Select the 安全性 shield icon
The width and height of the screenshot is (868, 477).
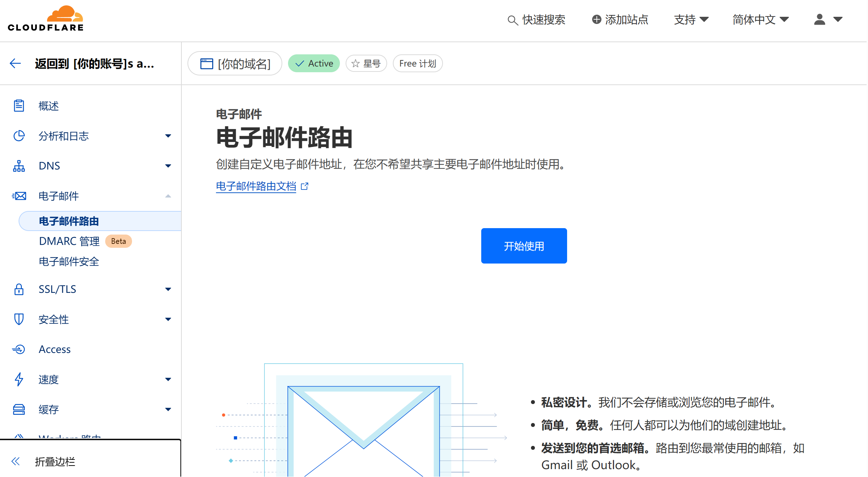[19, 319]
